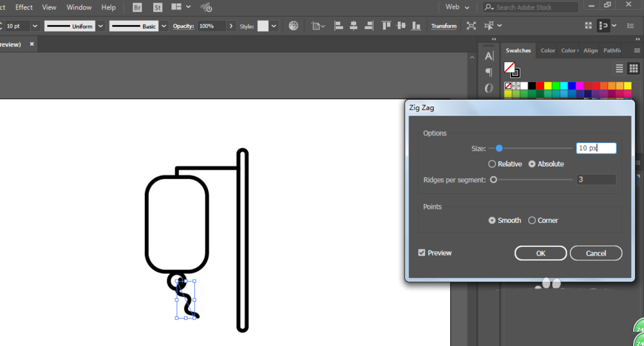644x346 pixels.
Task: Open Adobe Bridge via Br icon
Action: [x=137, y=7]
